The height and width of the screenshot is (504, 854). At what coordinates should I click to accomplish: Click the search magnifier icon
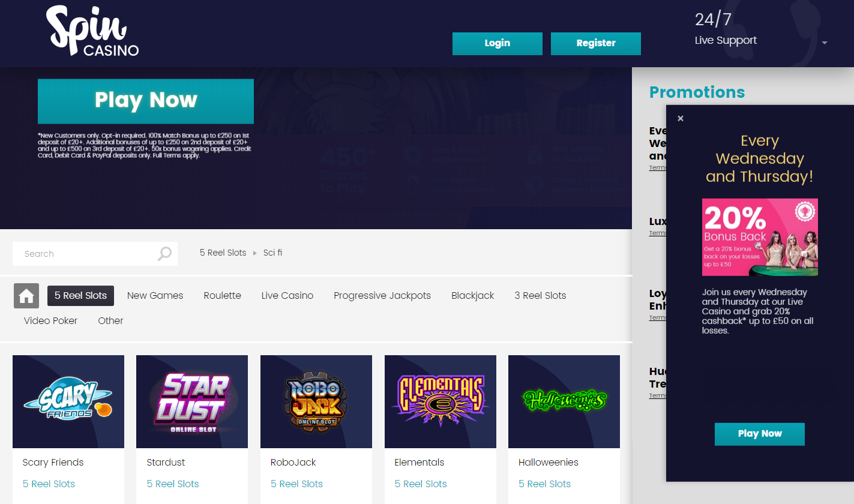164,254
